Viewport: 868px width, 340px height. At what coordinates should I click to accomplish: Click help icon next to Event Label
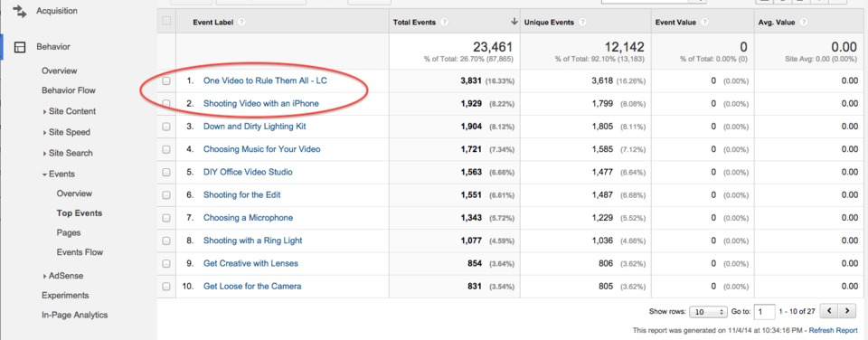click(241, 23)
